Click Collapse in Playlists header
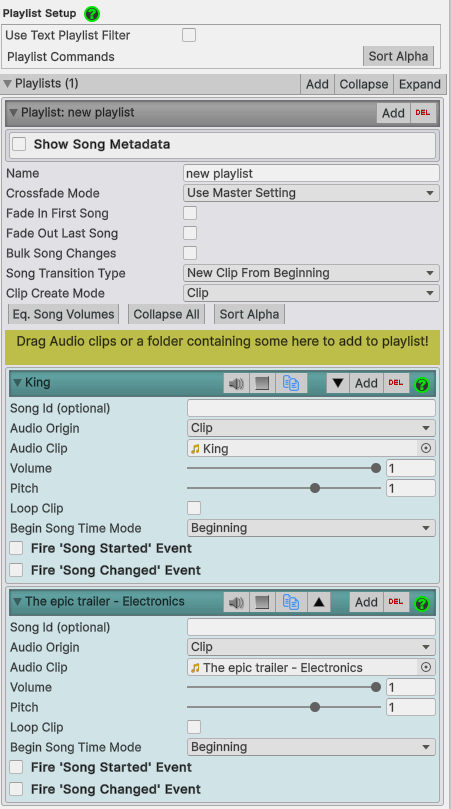The width and height of the screenshot is (451, 809). [x=363, y=84]
